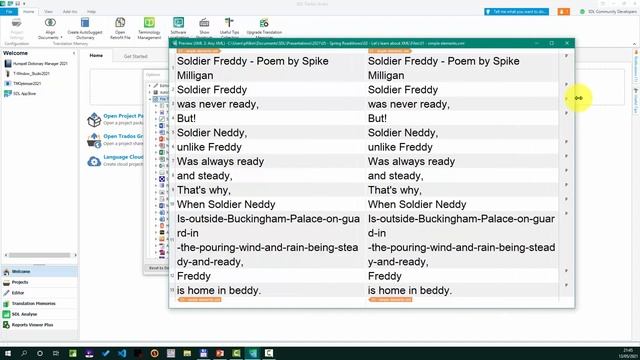Open PowerPoint from the taskbar

(x=220, y=353)
